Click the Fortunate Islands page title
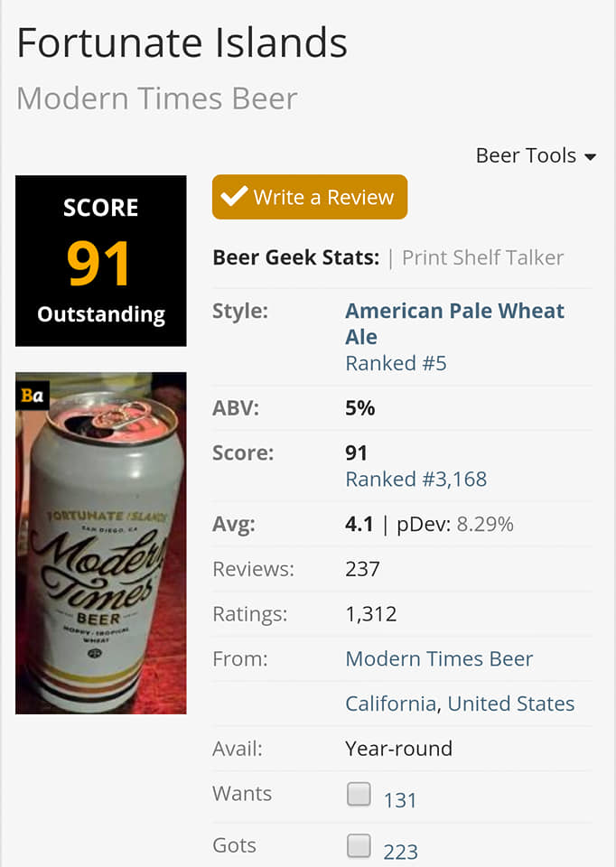This screenshot has height=867, width=616. click(x=182, y=42)
